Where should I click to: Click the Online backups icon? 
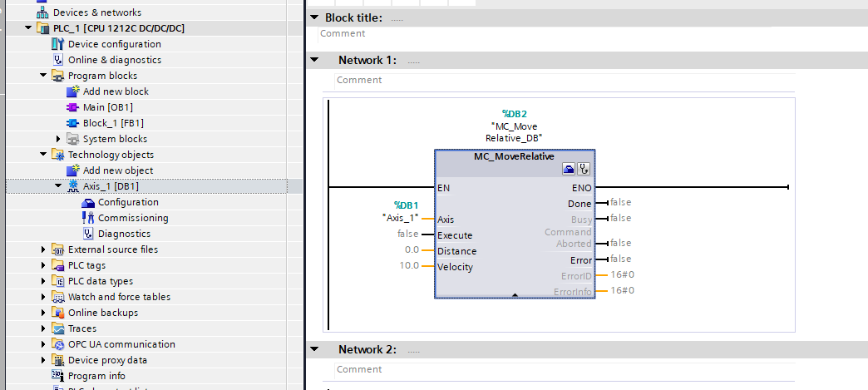point(57,313)
